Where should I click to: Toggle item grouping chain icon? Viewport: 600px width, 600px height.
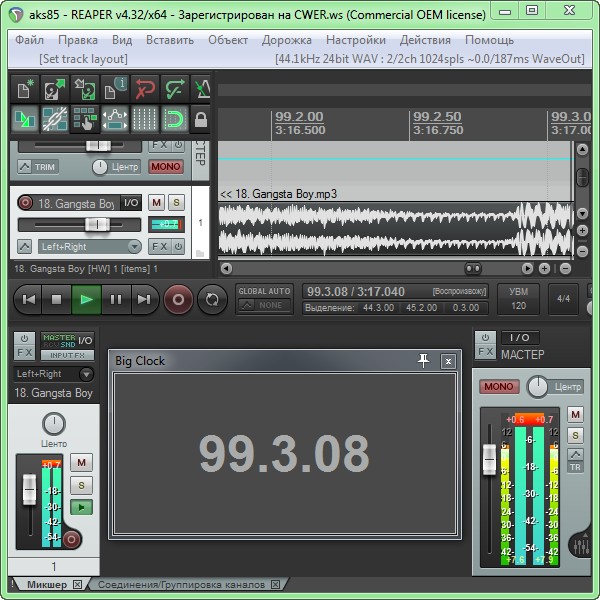[55, 119]
